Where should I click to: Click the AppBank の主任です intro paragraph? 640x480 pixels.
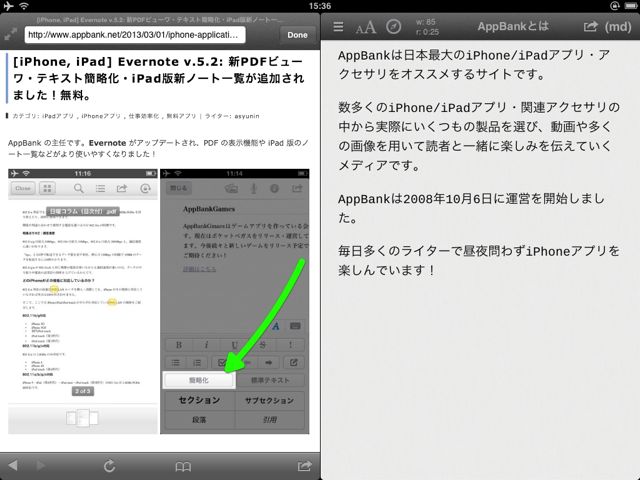coord(158,148)
